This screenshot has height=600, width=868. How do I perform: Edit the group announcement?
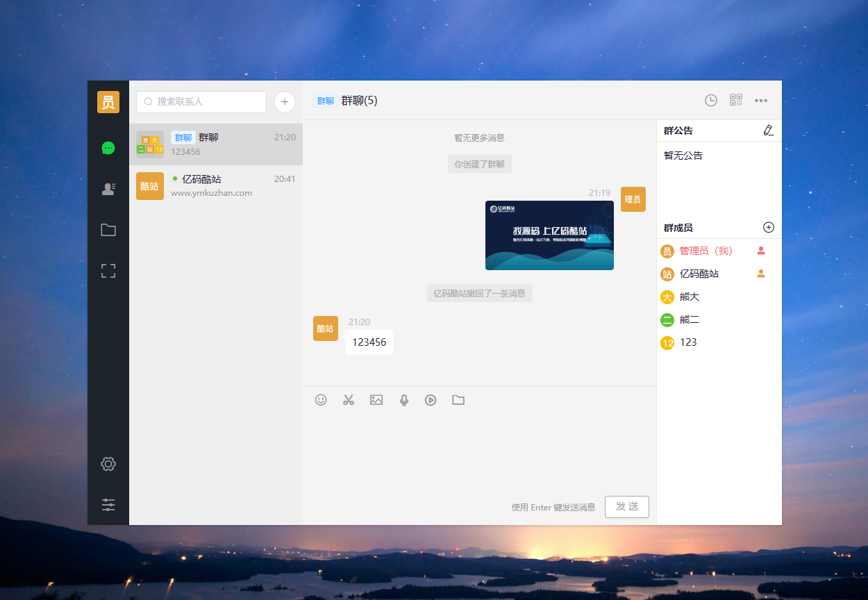point(768,130)
